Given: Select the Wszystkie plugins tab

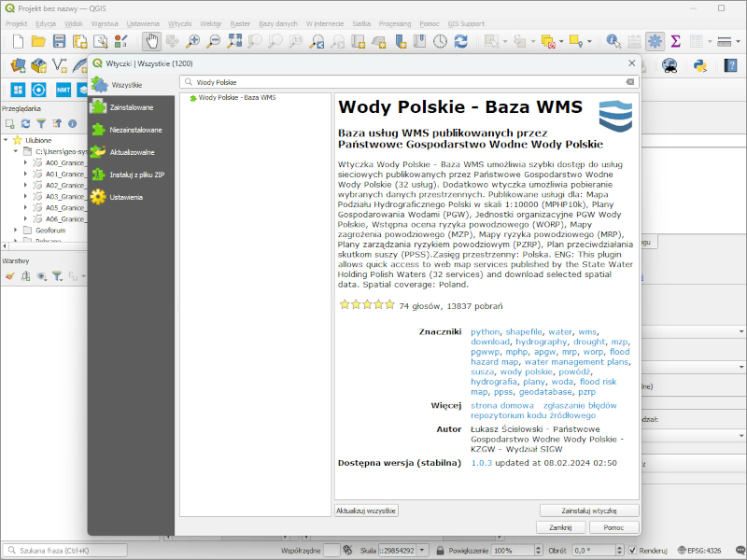Looking at the screenshot, I should pos(131,85).
